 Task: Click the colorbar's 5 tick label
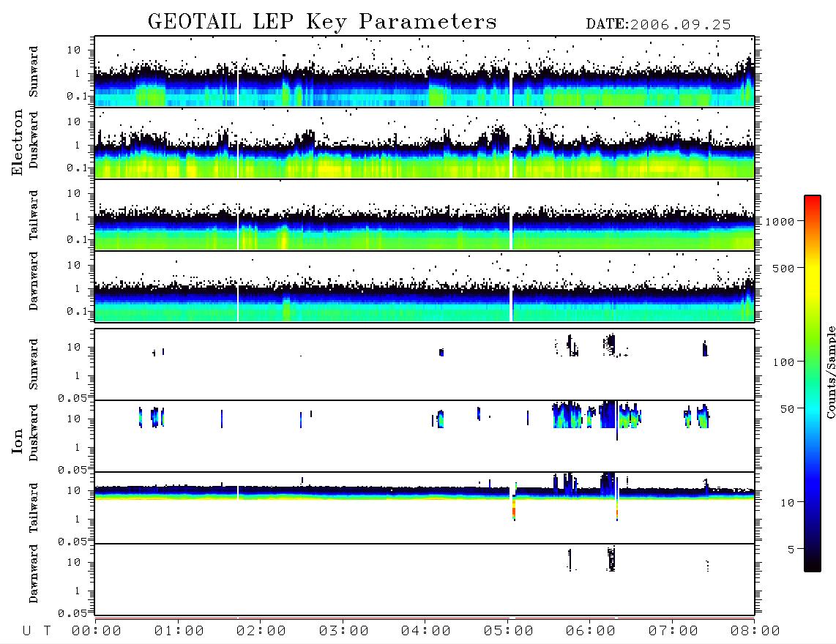tap(791, 550)
